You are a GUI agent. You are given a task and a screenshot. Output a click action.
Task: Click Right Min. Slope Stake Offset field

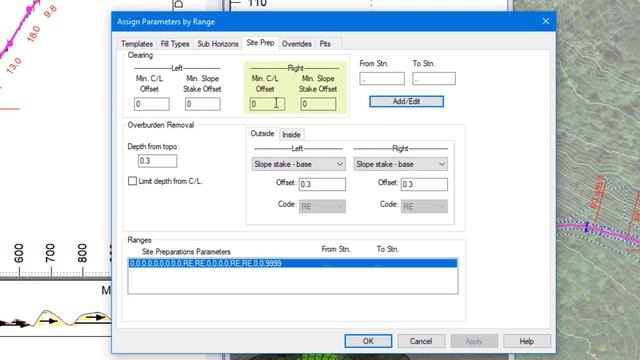pos(318,104)
